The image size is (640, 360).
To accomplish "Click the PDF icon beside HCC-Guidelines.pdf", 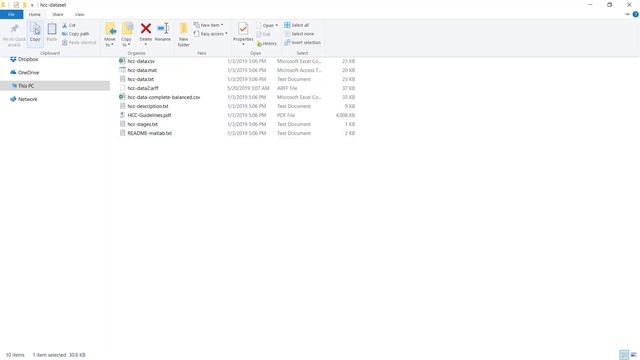I will click(x=122, y=115).
